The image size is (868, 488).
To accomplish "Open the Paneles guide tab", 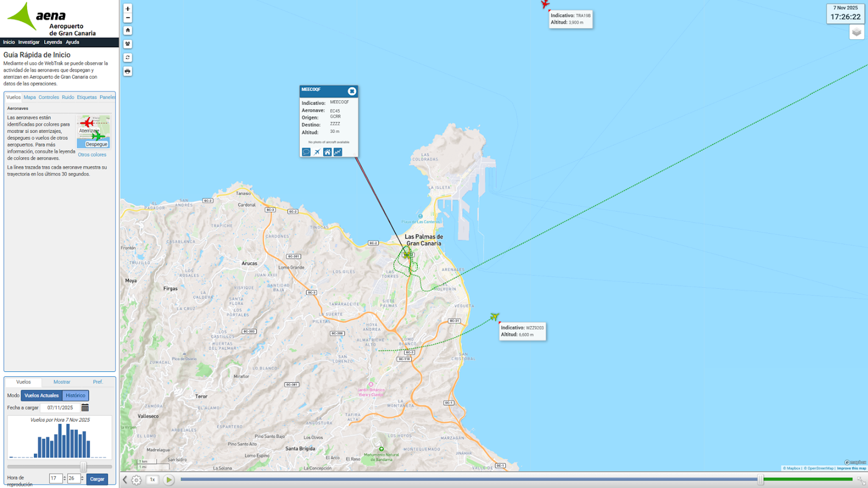I will click(107, 98).
